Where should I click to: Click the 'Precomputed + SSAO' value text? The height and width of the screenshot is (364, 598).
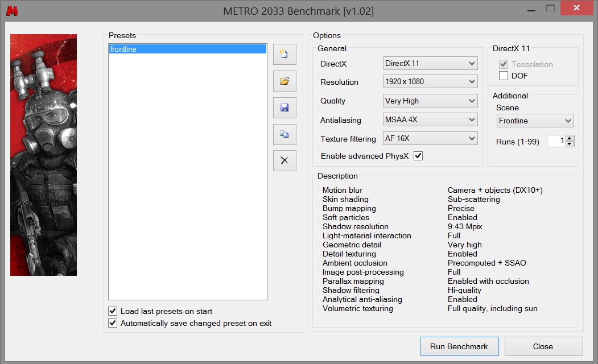point(486,263)
